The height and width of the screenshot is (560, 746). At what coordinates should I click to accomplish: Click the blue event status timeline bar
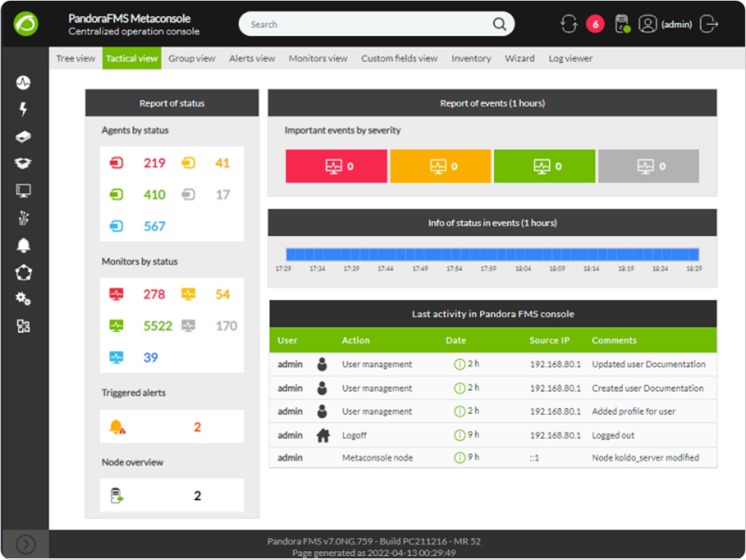pyautogui.click(x=493, y=254)
